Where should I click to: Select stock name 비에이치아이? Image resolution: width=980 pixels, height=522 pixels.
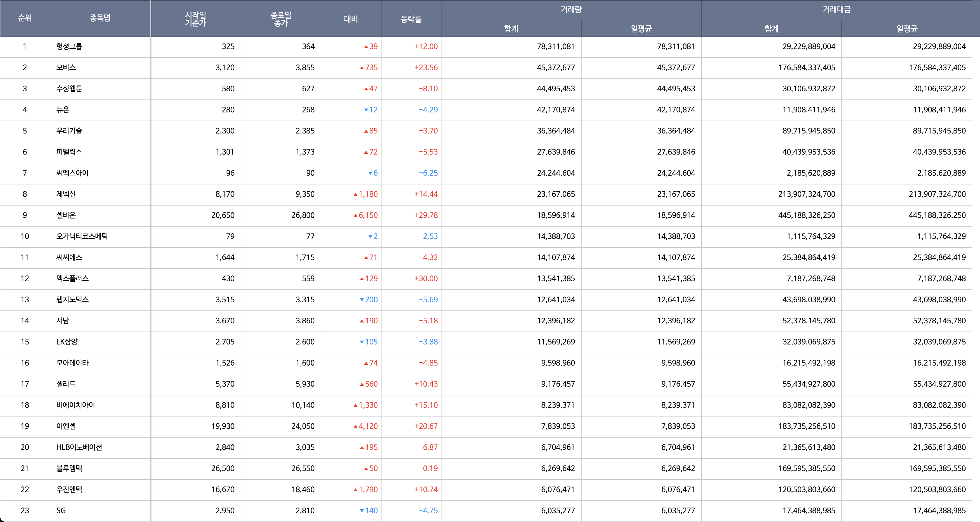(x=76, y=405)
